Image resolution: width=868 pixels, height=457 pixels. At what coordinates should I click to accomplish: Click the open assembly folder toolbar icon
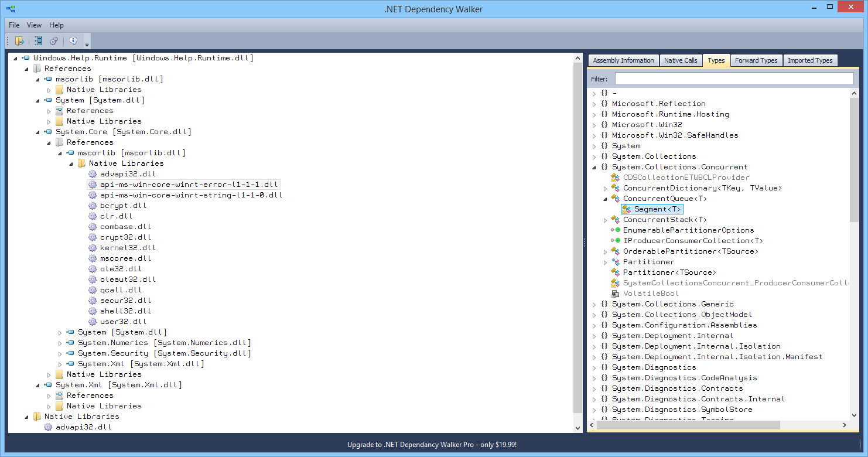(x=19, y=41)
